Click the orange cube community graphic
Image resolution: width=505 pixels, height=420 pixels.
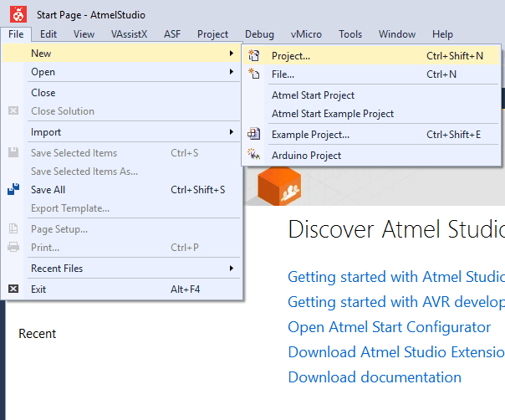point(279,186)
